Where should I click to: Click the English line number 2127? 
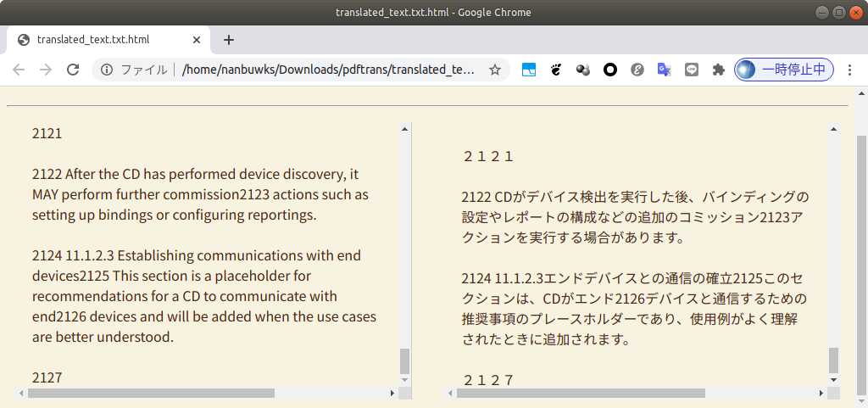[x=47, y=377]
